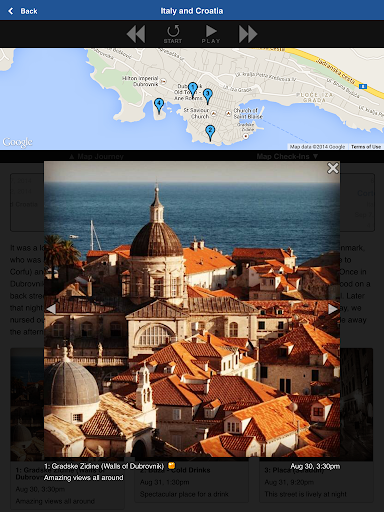This screenshot has width=384, height=512.
Task: Select map pin number 3
Action: tap(207, 96)
